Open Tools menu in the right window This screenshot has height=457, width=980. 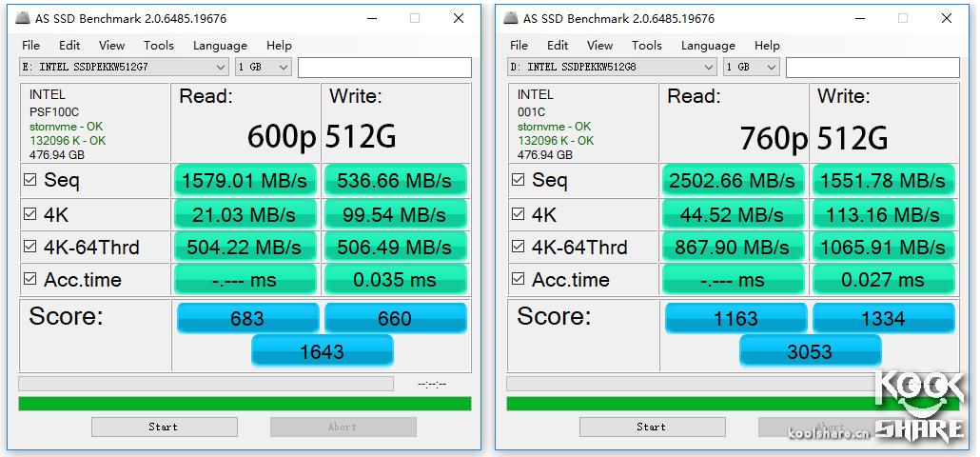tap(647, 45)
